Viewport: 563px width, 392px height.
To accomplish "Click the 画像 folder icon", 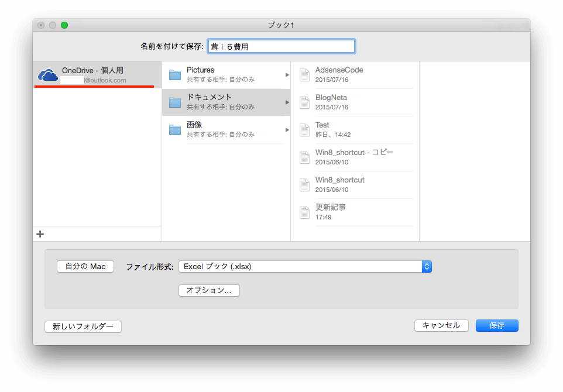I will click(175, 129).
